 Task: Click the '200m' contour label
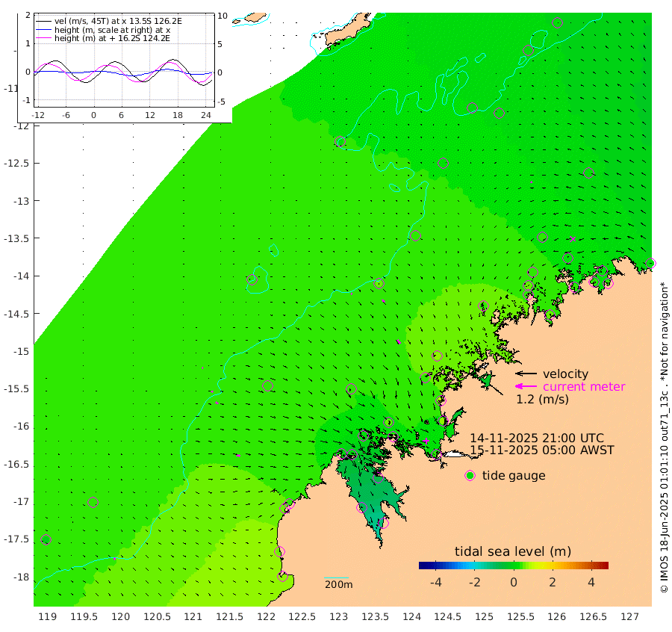coord(338,584)
